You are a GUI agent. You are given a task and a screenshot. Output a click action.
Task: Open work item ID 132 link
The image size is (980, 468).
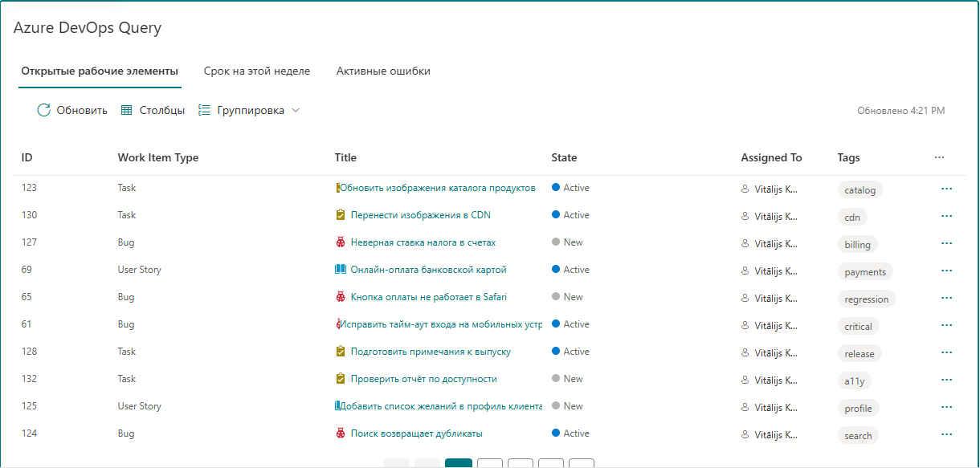(29, 379)
